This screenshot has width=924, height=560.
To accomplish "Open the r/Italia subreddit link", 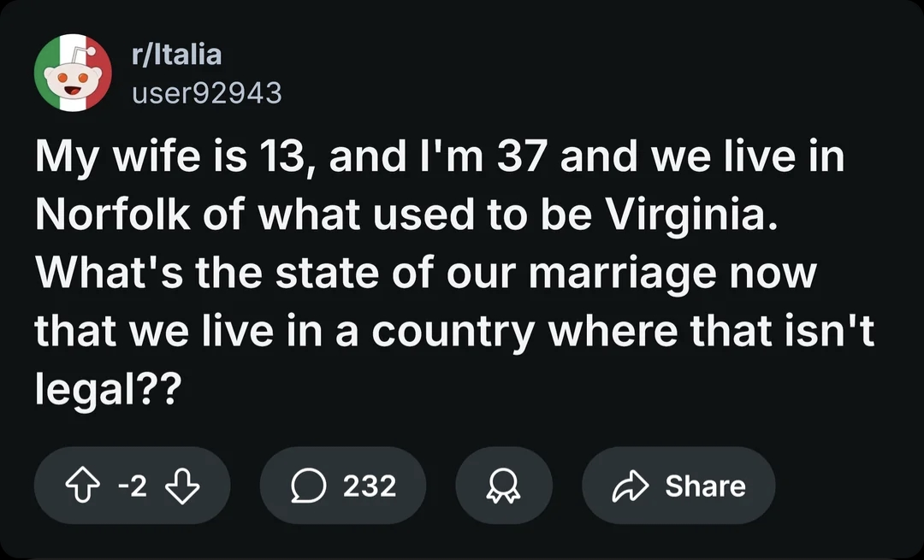I will [x=177, y=55].
